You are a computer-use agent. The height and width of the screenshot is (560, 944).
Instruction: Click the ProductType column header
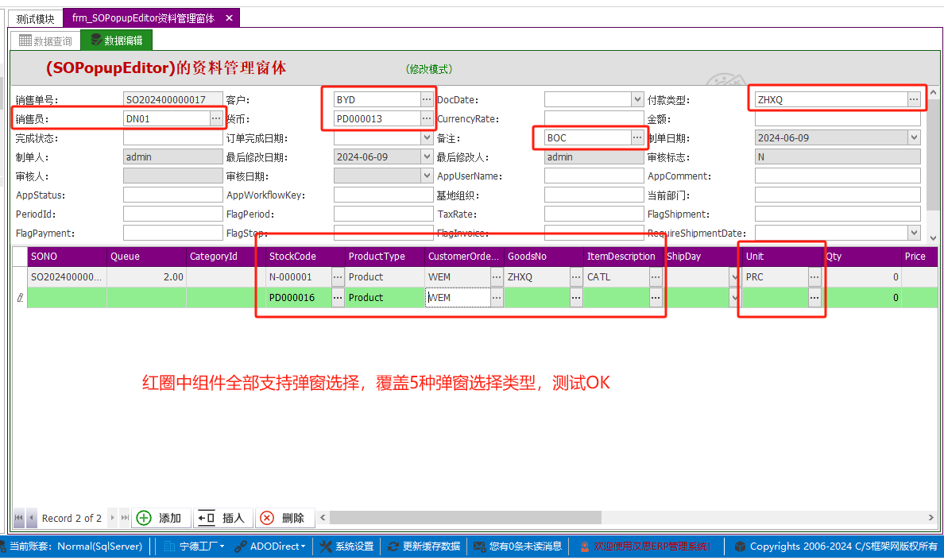[x=385, y=257]
